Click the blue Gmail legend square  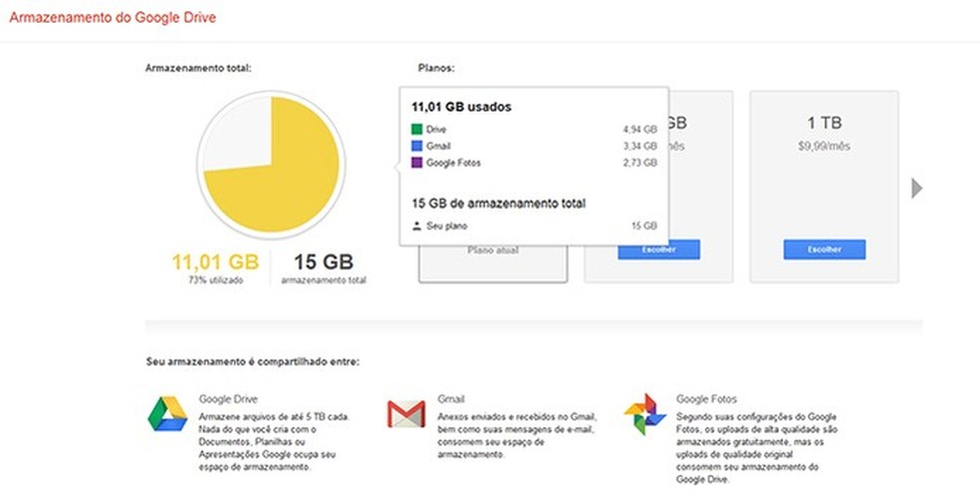point(416,145)
